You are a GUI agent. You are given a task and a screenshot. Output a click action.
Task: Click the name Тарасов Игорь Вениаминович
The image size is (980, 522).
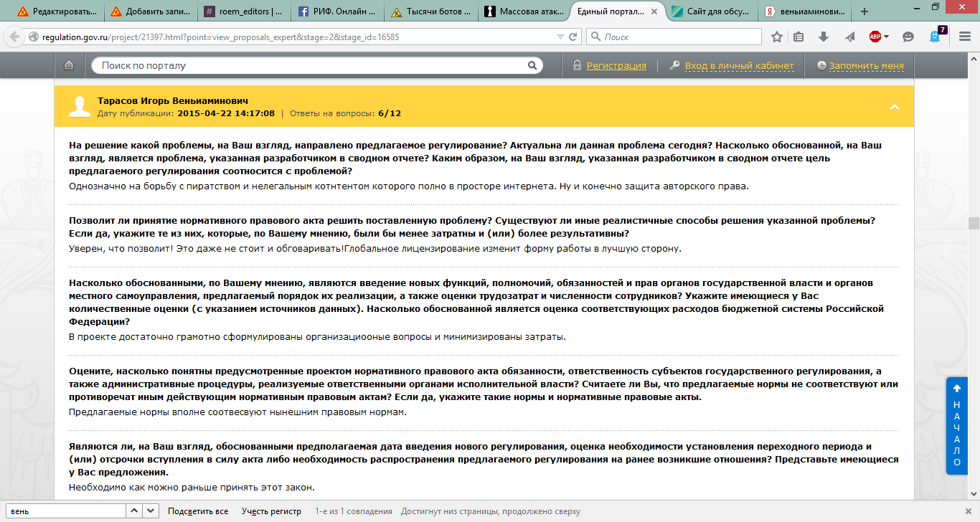point(173,101)
